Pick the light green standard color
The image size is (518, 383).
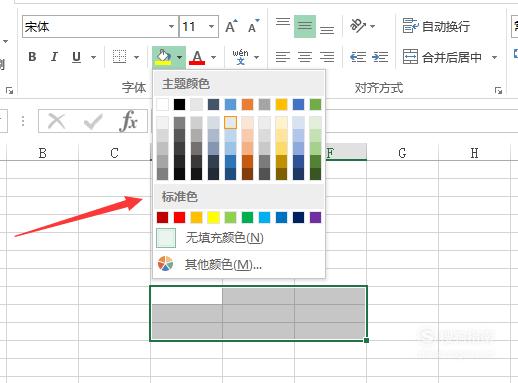230,218
